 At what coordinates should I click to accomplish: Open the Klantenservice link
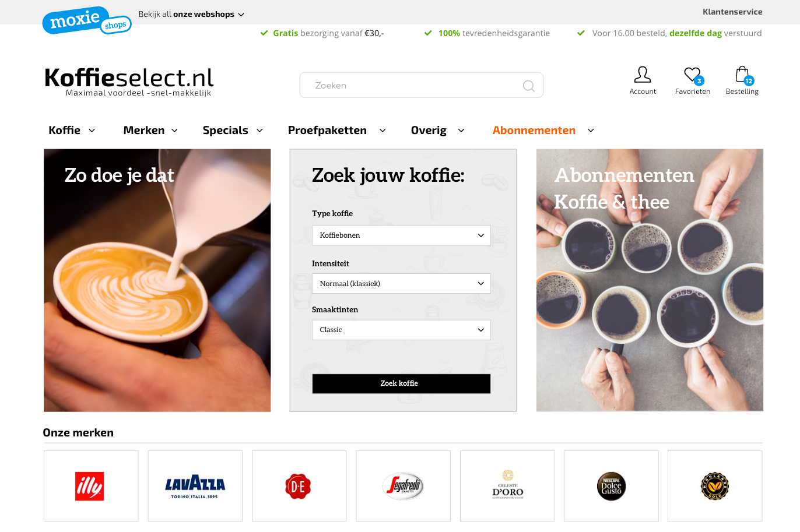pos(732,12)
